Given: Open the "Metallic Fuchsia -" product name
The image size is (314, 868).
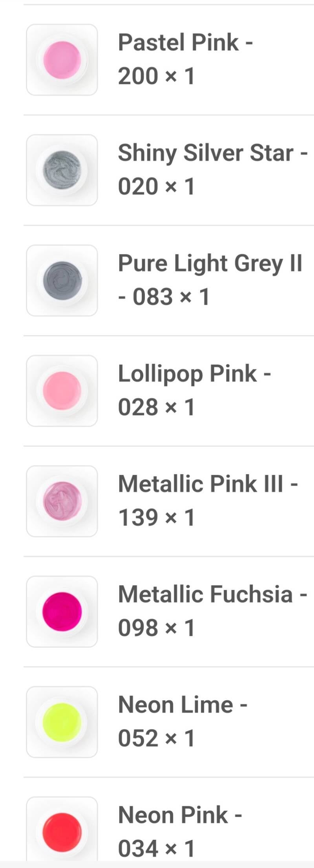Looking at the screenshot, I should (212, 594).
